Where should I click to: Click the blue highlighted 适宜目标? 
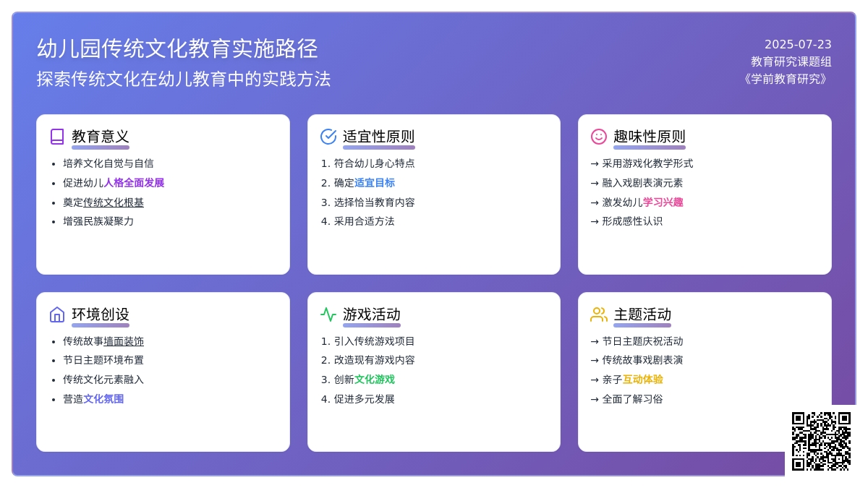click(375, 183)
